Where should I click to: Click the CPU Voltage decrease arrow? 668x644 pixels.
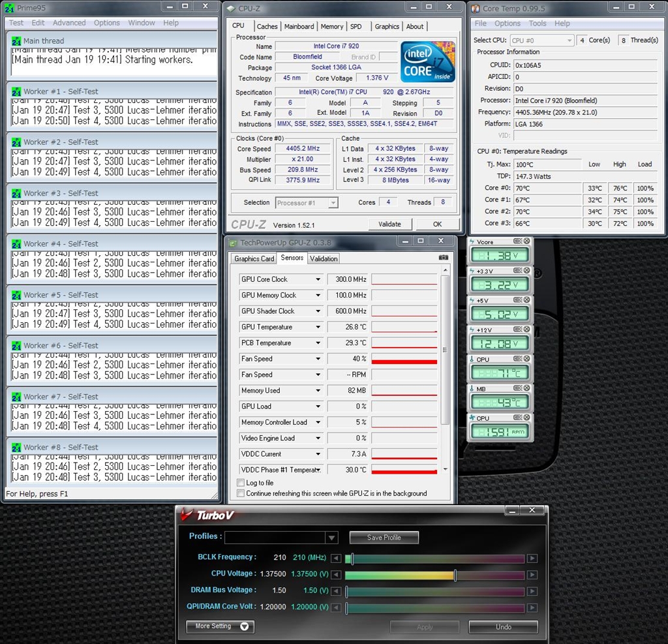tap(336, 575)
